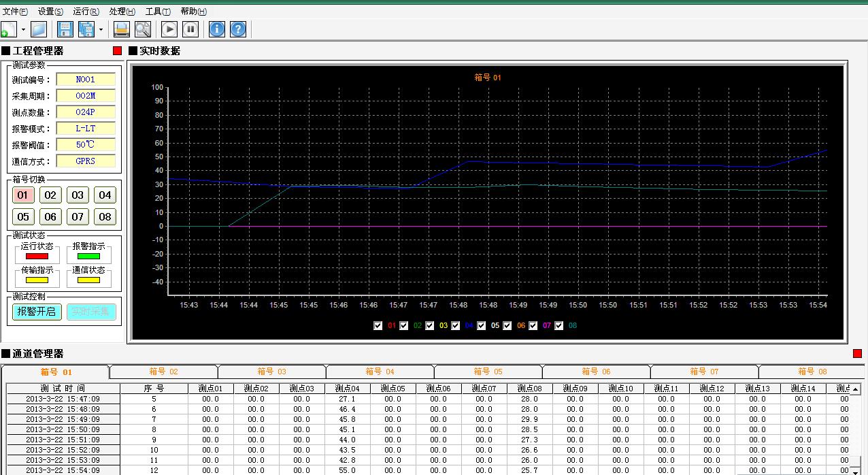The width and height of the screenshot is (868, 475).
Task: Click the 报警开启 button
Action: tap(37, 312)
